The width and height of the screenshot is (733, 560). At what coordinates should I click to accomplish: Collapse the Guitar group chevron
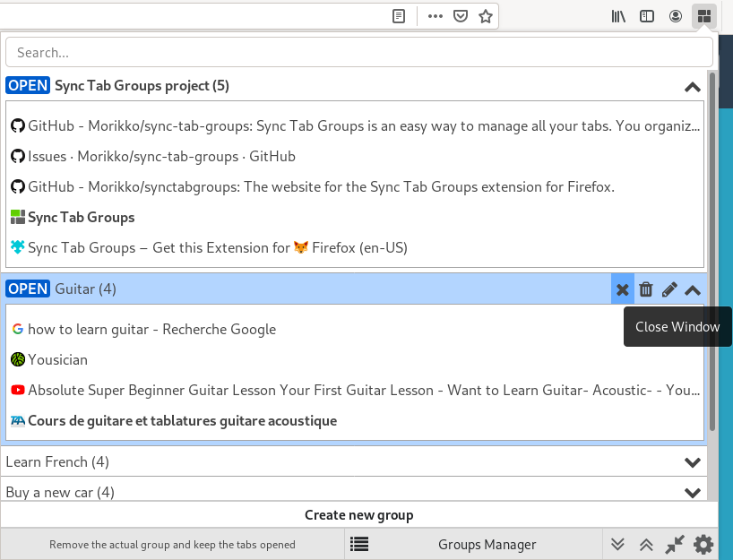tap(693, 290)
